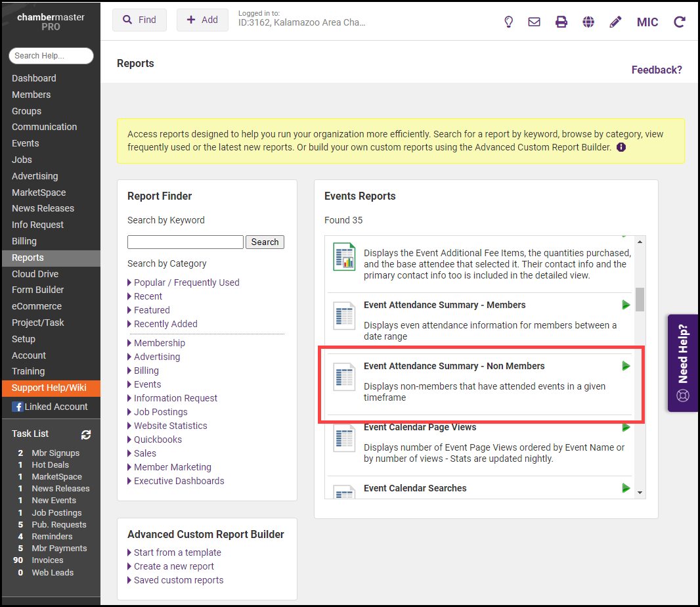Click the Search by Keyword input field
The image size is (700, 607).
(185, 242)
